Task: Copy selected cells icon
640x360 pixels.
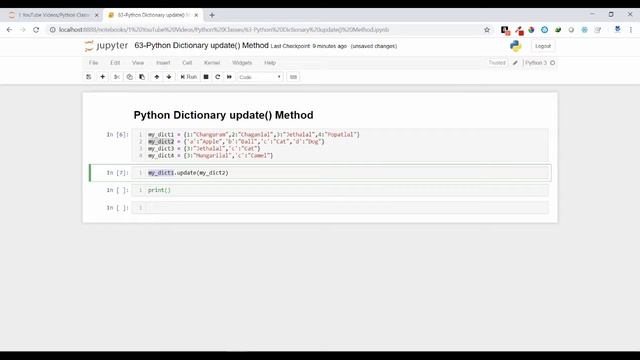Action: pos(129,77)
